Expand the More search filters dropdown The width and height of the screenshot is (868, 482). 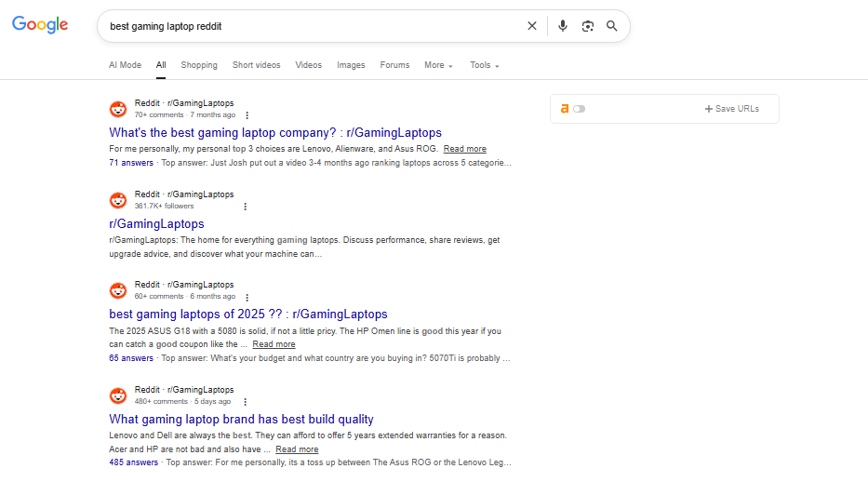[438, 65]
